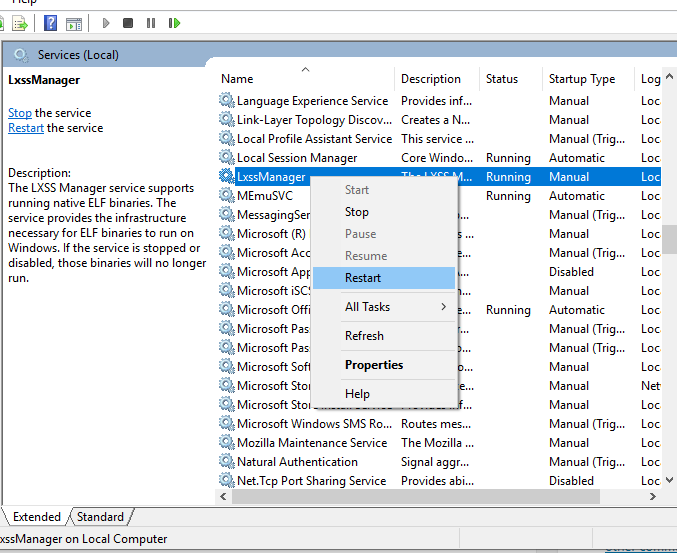Click gear icon of Microsoft (R) row
This screenshot has height=553, width=677.
pos(226,233)
